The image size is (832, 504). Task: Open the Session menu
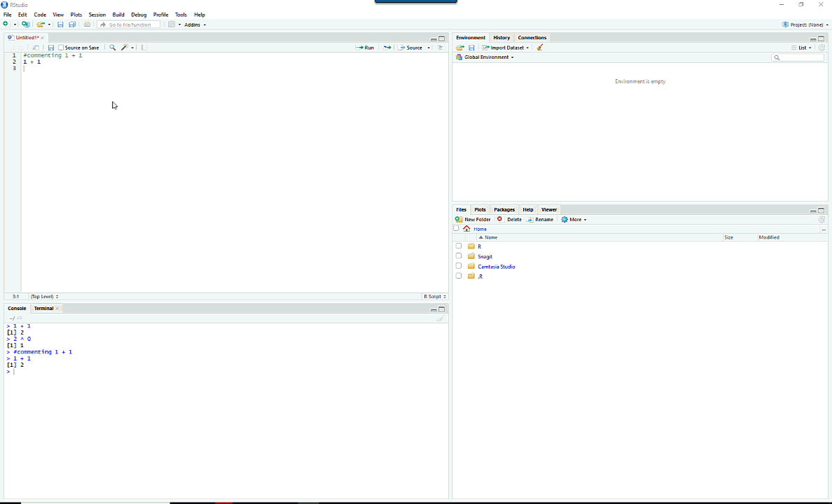[x=97, y=15]
